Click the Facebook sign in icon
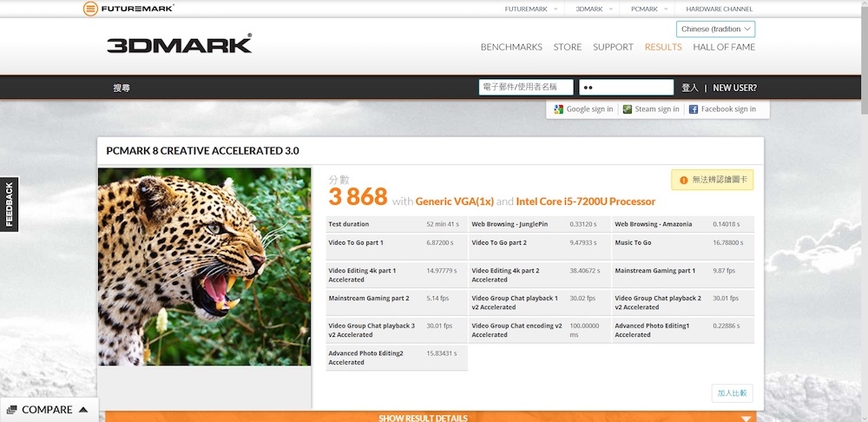Image resolution: width=868 pixels, height=422 pixels. coord(694,109)
